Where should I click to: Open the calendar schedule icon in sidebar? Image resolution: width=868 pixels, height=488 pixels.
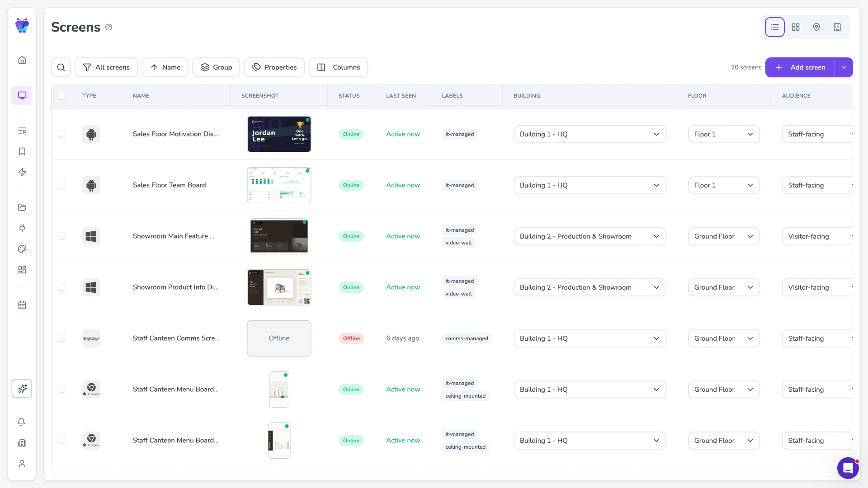22,305
